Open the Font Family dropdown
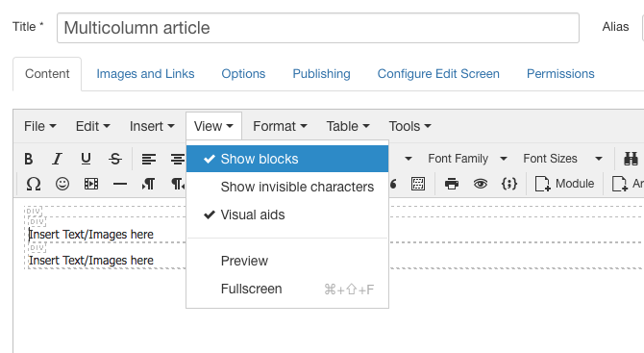The width and height of the screenshot is (644, 353). click(x=467, y=159)
